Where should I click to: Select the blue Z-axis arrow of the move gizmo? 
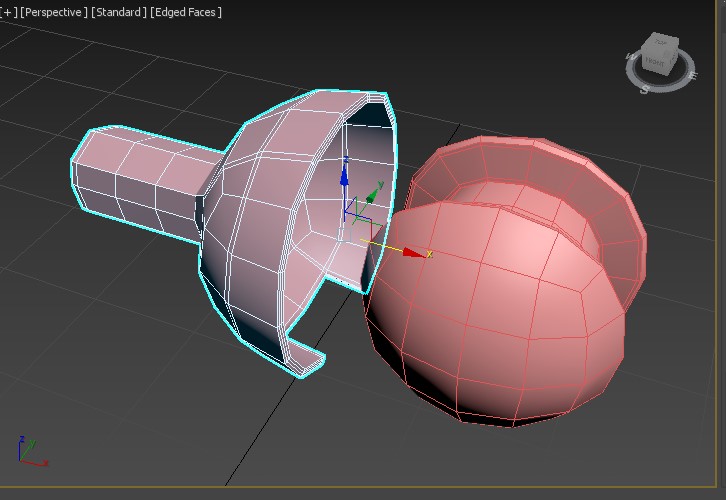pos(344,176)
